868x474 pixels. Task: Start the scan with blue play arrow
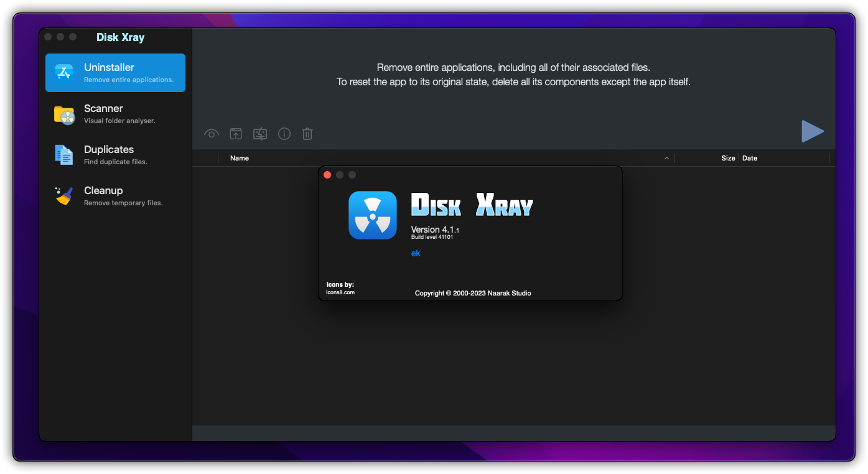tap(813, 131)
